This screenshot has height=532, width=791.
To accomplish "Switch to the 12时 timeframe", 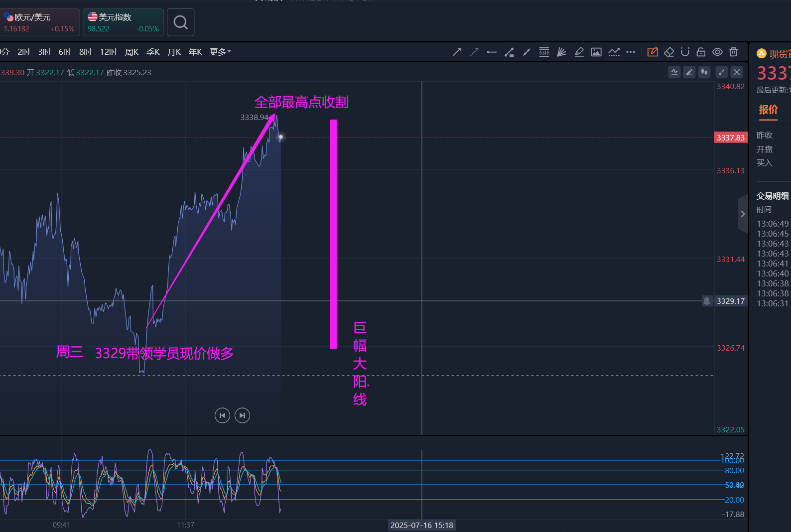I will click(109, 52).
